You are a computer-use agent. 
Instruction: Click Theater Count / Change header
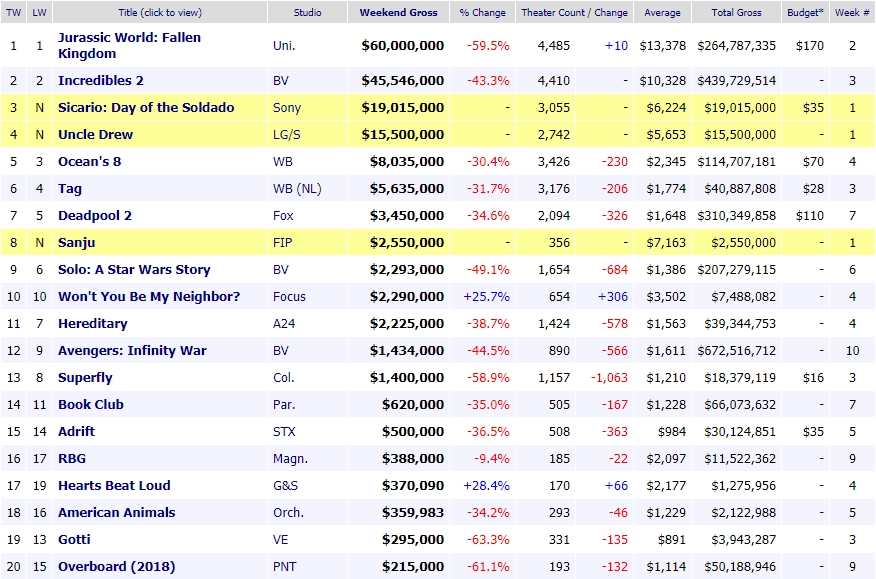point(574,12)
